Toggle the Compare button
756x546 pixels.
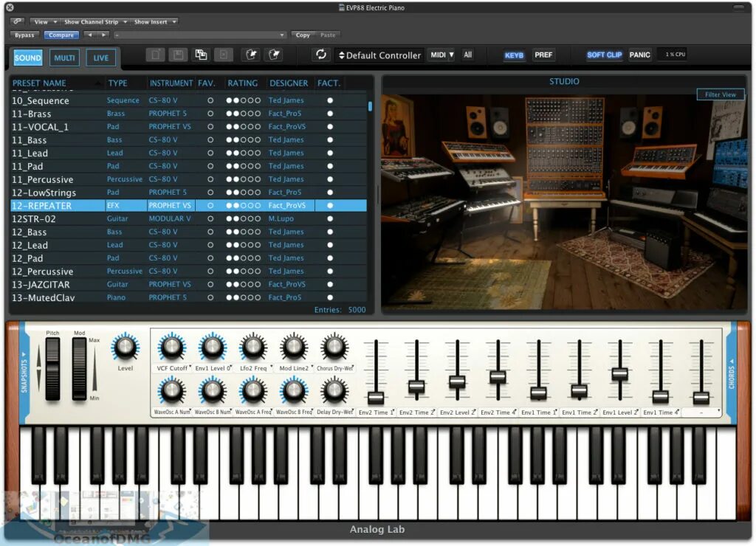(x=61, y=35)
